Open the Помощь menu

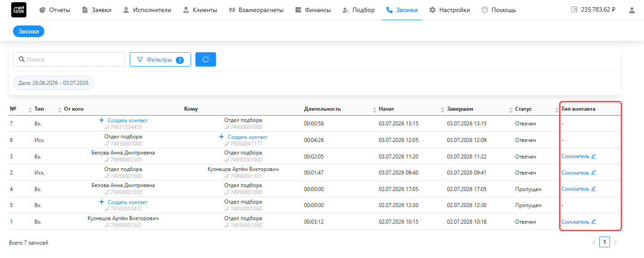coord(499,10)
